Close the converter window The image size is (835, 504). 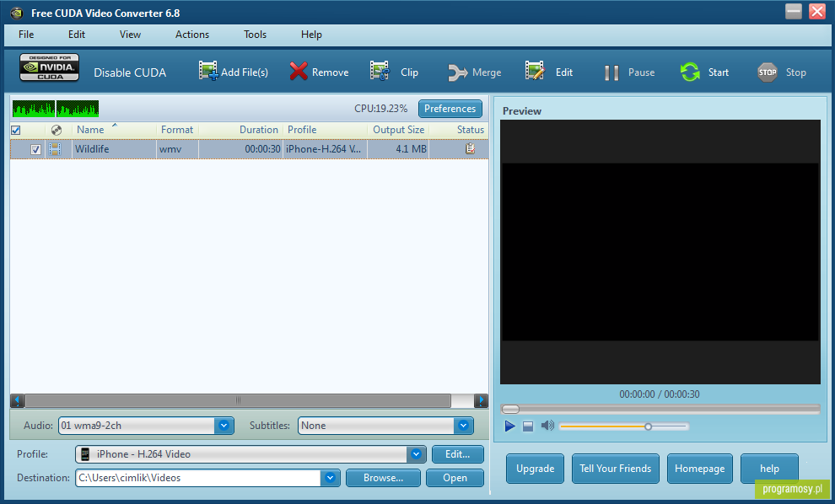point(817,11)
